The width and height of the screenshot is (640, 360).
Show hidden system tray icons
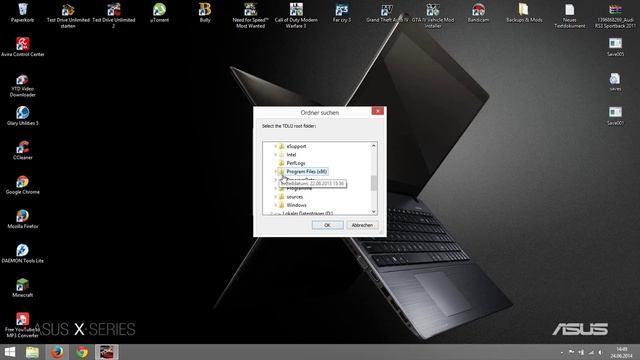(562, 352)
